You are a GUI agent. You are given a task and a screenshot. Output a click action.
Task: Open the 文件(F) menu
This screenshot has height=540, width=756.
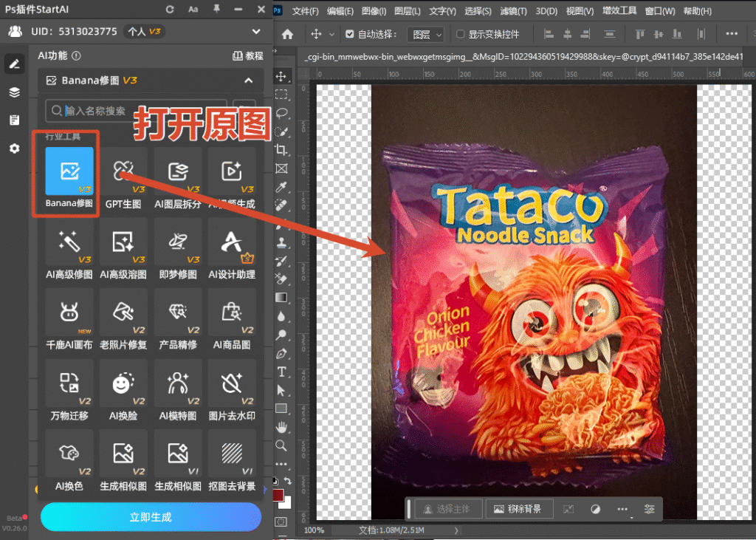(305, 10)
